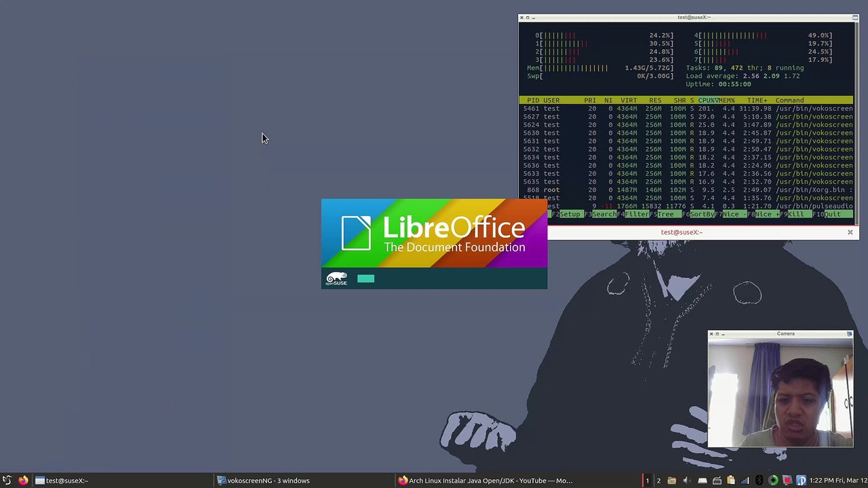Viewport: 868px width, 488px height.
Task: Click F9 Kill in htop
Action: [795, 214]
